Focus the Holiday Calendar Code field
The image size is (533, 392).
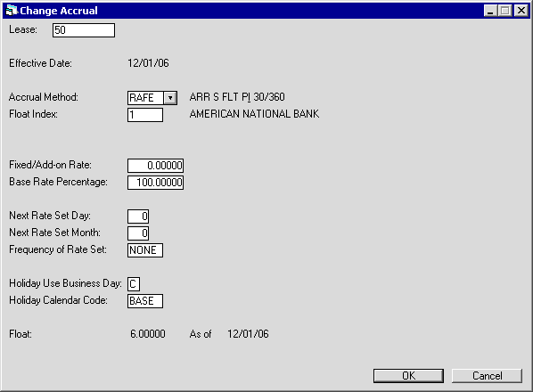coord(145,301)
